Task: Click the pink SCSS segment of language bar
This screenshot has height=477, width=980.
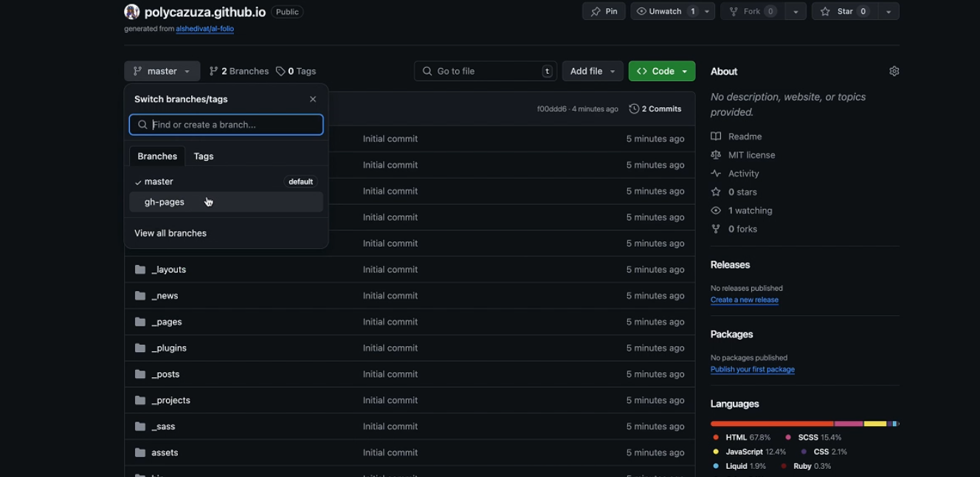Action: [849, 424]
